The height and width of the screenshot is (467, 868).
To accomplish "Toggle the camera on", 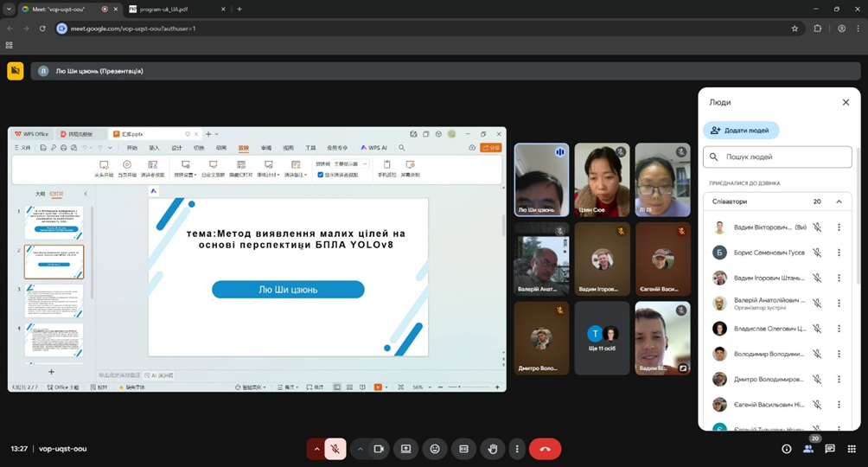I will click(378, 449).
